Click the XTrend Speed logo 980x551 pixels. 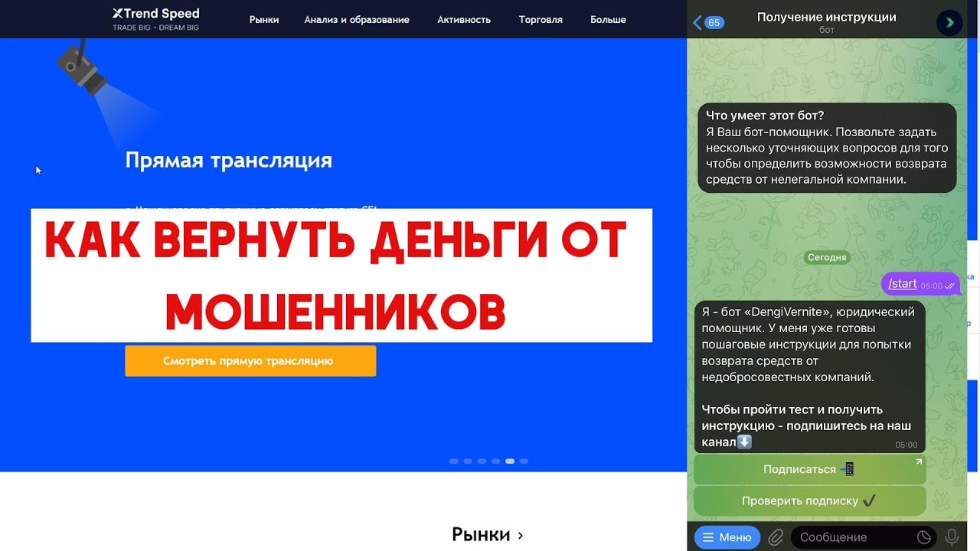click(x=155, y=19)
